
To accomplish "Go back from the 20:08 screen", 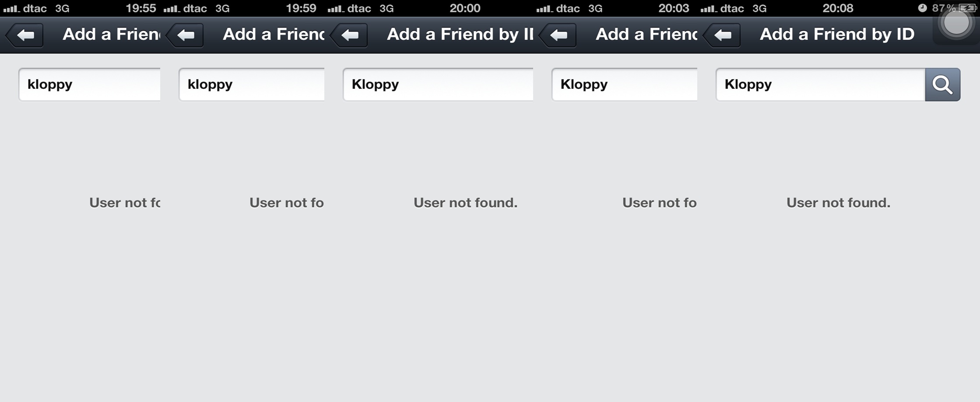I will coord(722,35).
